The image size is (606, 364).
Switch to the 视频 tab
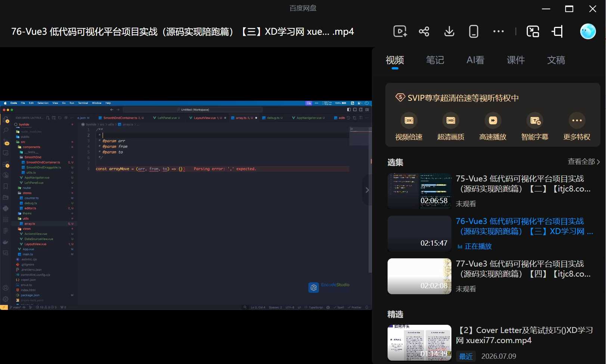pyautogui.click(x=395, y=60)
